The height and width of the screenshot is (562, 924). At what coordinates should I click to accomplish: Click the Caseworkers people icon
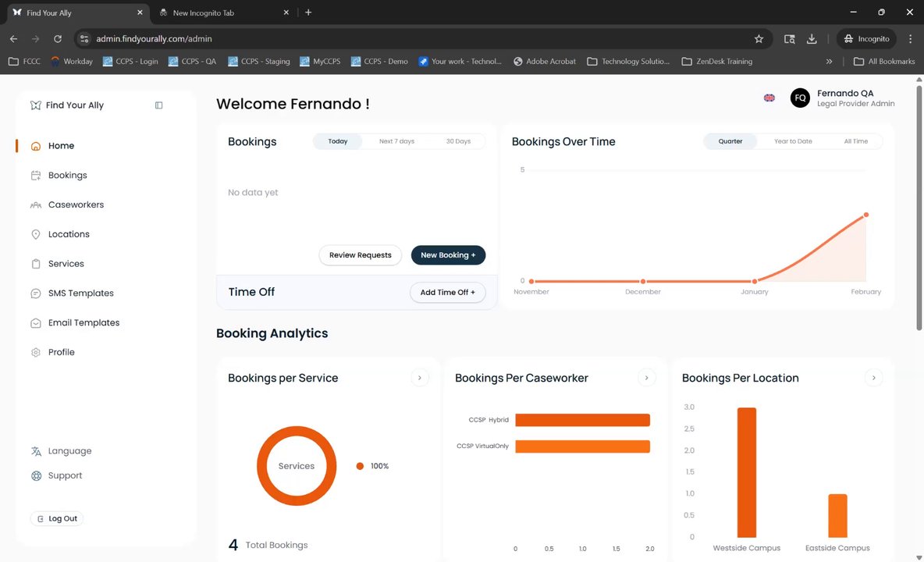(36, 205)
